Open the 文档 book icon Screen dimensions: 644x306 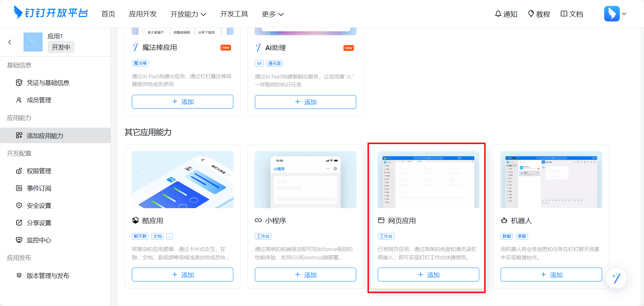coord(564,14)
